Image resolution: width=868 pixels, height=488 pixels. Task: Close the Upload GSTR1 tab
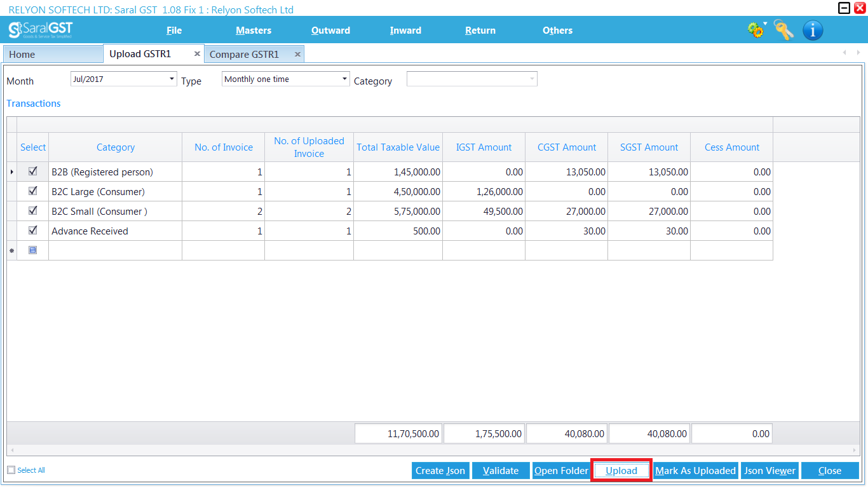(x=197, y=53)
